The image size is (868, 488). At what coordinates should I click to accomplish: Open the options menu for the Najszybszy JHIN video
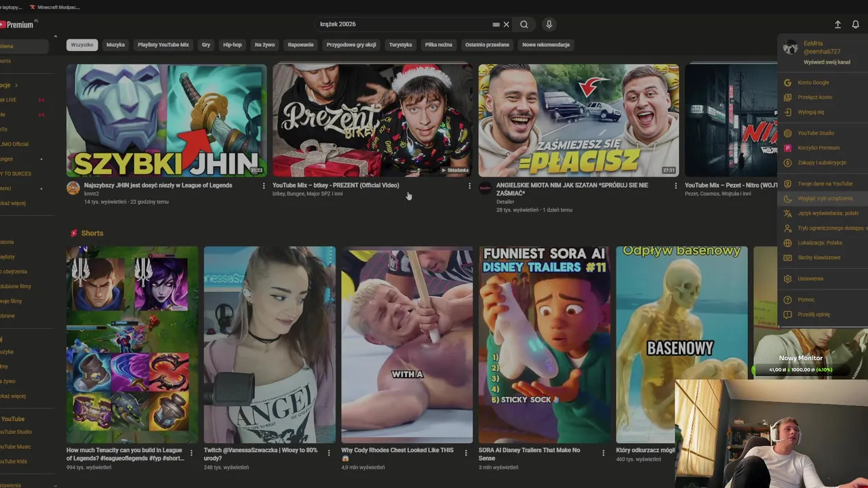tap(264, 186)
